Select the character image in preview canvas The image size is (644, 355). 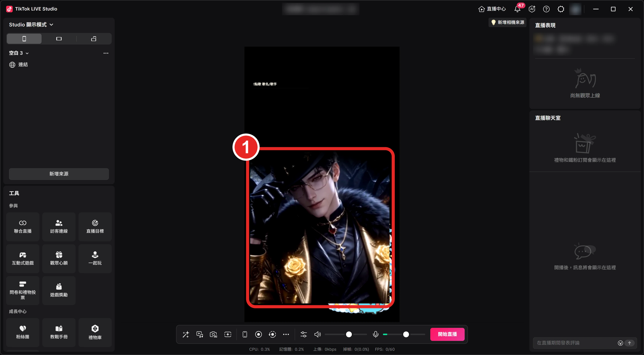point(320,227)
